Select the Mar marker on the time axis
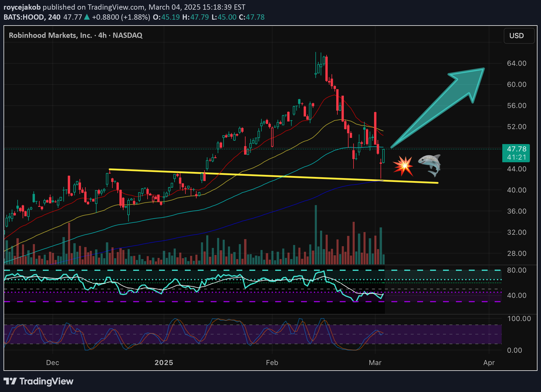This screenshot has width=541, height=392. 375,363
